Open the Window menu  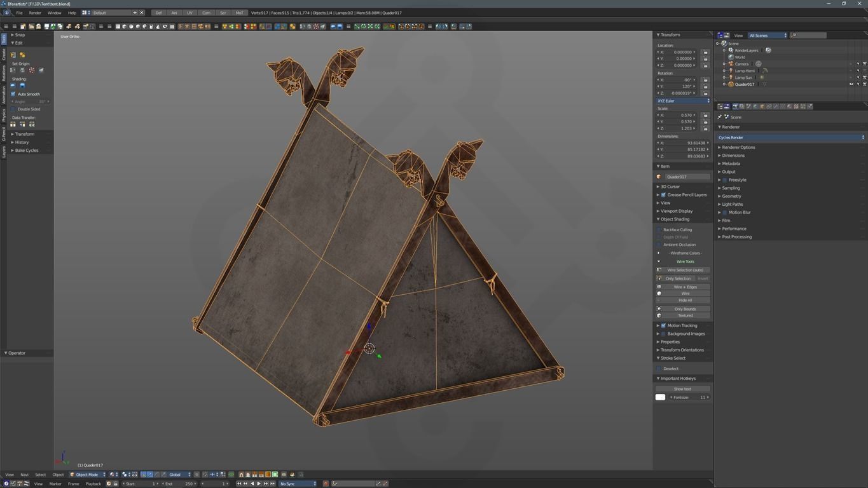click(54, 13)
